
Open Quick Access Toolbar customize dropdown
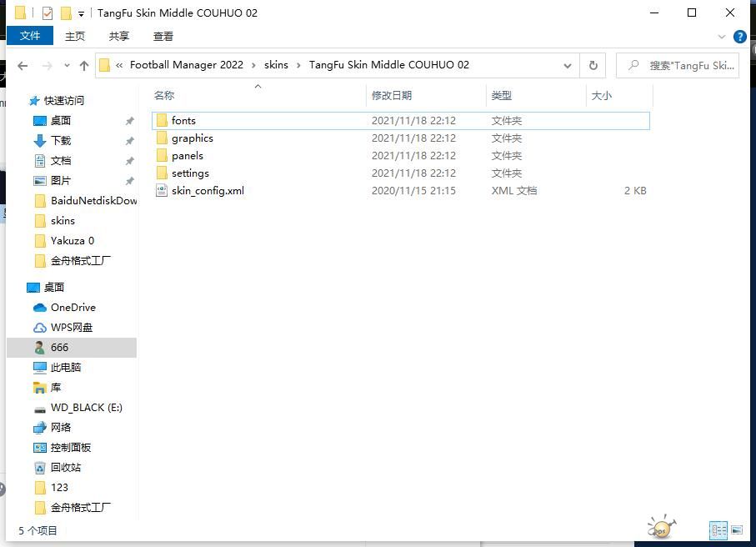click(81, 14)
